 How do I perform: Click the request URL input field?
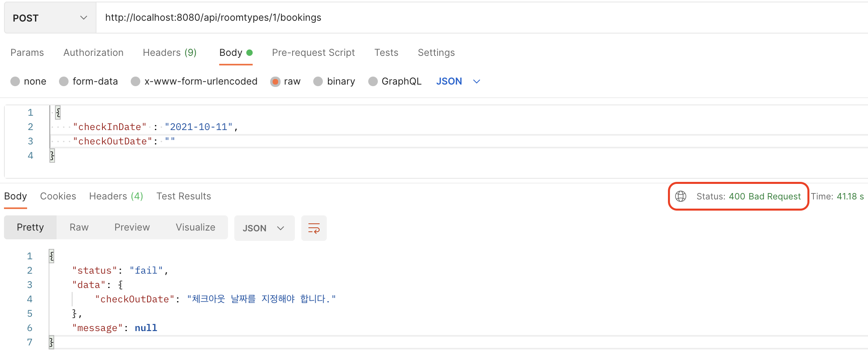[x=478, y=18]
